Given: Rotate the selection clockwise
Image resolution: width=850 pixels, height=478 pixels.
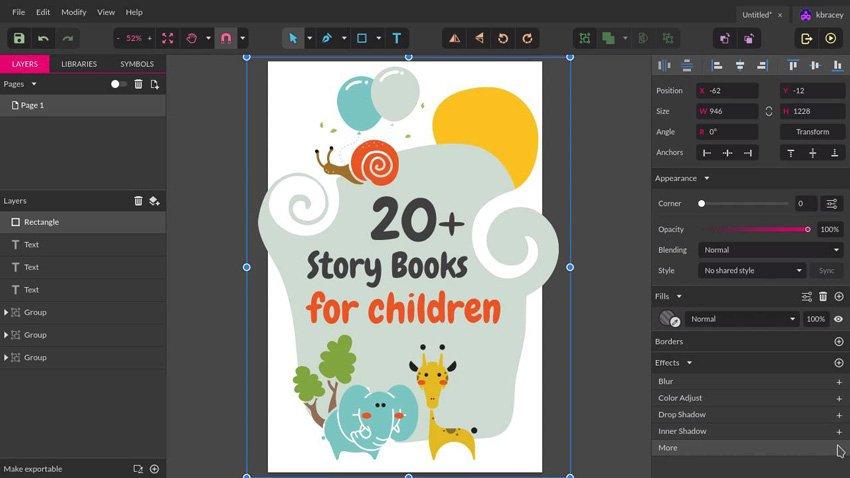Looking at the screenshot, I should 527,38.
